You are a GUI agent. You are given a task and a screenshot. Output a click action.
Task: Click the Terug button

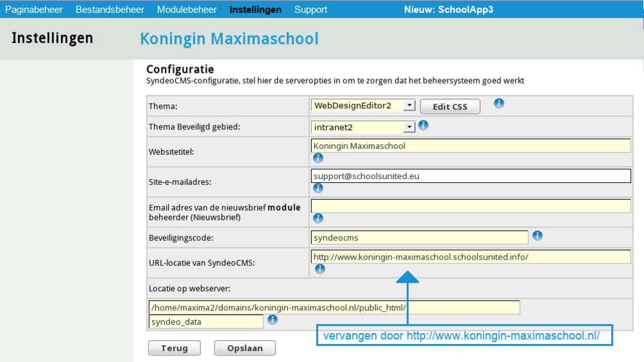175,348
